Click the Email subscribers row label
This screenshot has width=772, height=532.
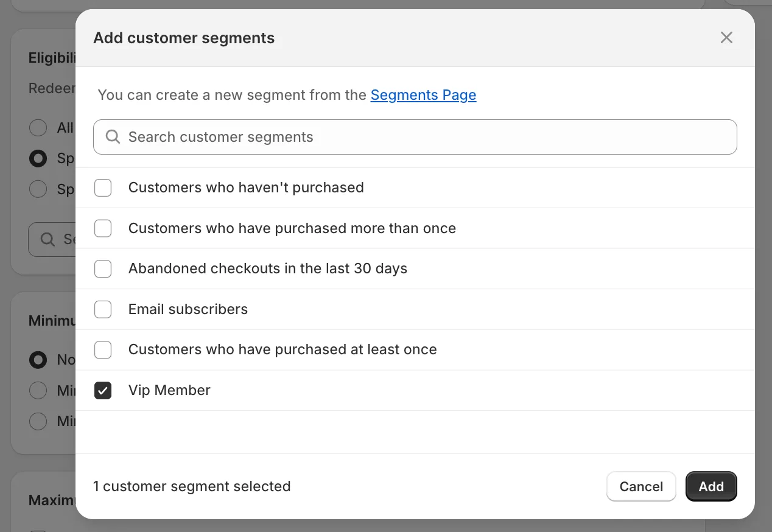188,309
